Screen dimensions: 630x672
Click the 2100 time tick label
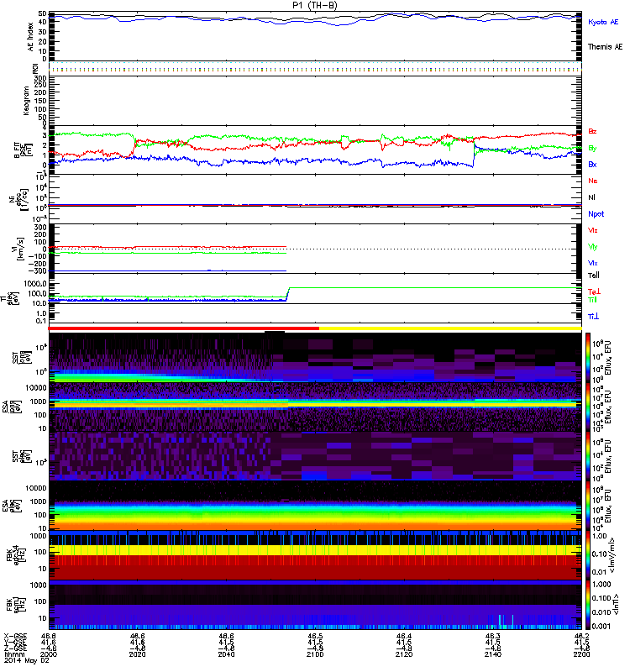coord(315,654)
